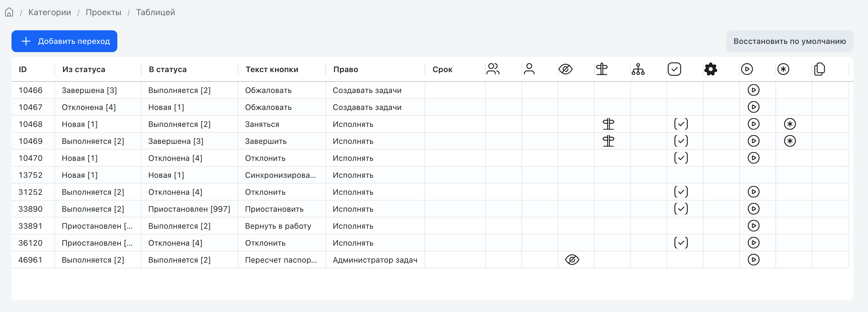Toggle checkmark icon in row 10468
The height and width of the screenshot is (312, 868).
click(681, 124)
